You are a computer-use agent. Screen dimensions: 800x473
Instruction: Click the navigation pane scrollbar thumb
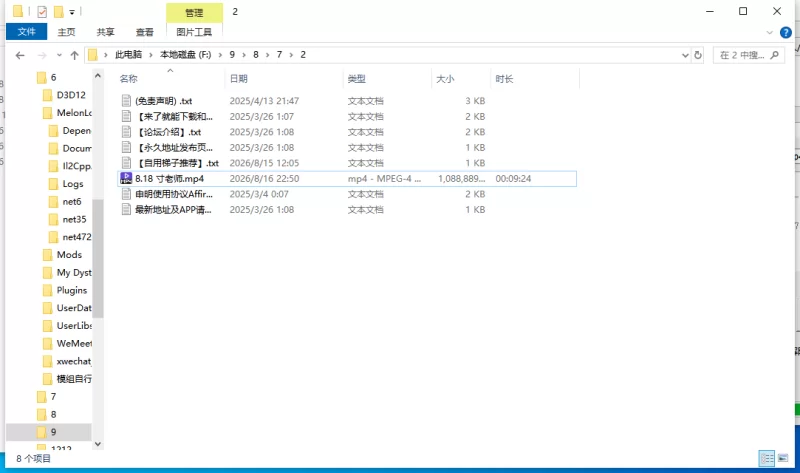[x=98, y=258]
